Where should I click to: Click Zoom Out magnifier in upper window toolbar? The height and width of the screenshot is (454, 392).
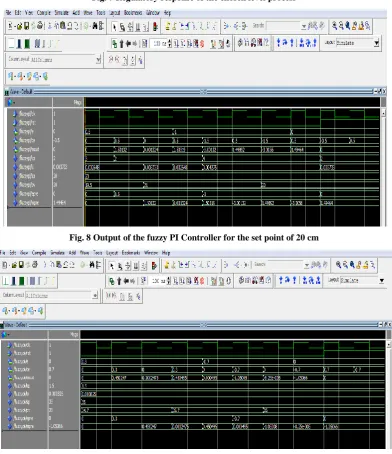pyautogui.click(x=341, y=26)
